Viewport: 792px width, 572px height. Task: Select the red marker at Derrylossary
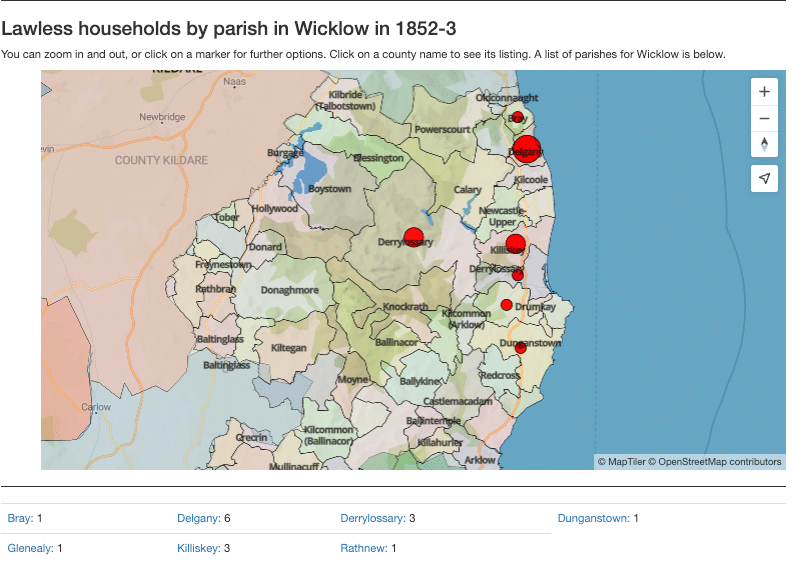[x=413, y=238]
